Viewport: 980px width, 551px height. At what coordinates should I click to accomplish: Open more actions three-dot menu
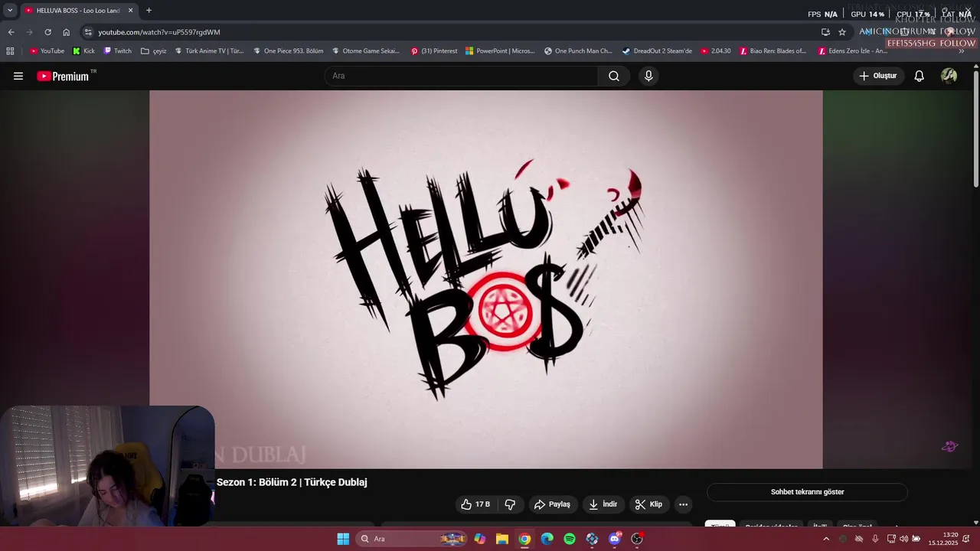pyautogui.click(x=683, y=504)
